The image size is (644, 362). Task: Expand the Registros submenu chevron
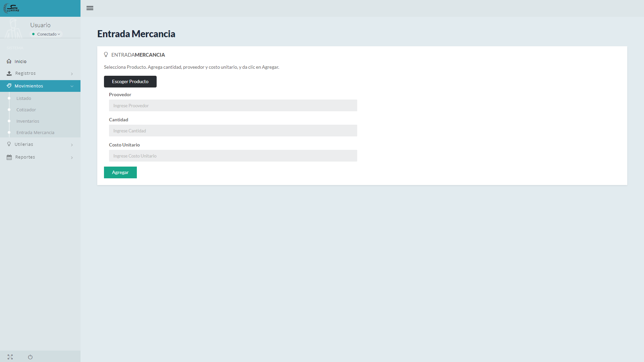tap(72, 74)
